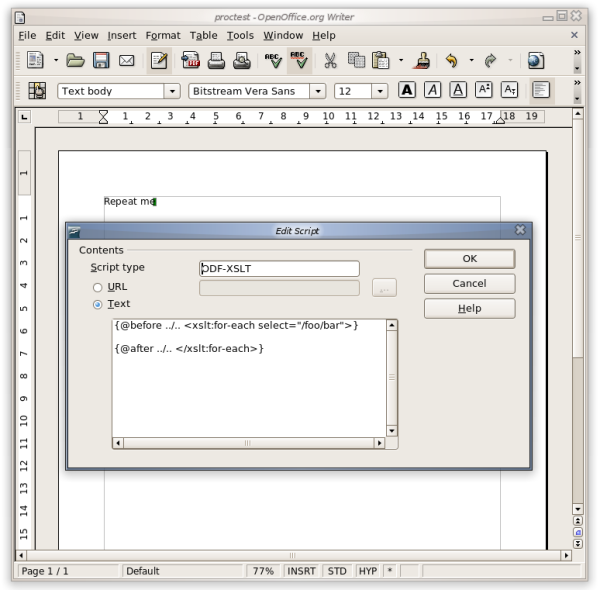
Task: Click the New document icon
Action: click(x=36, y=60)
